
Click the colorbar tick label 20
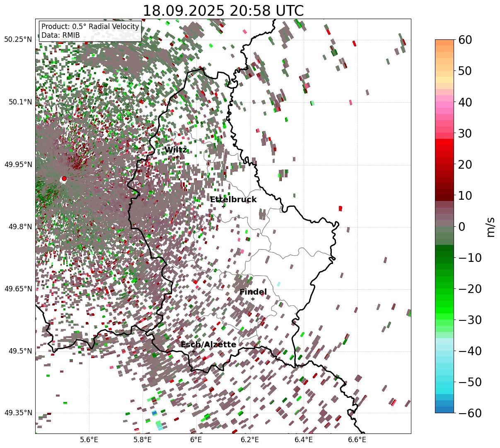pos(465,164)
